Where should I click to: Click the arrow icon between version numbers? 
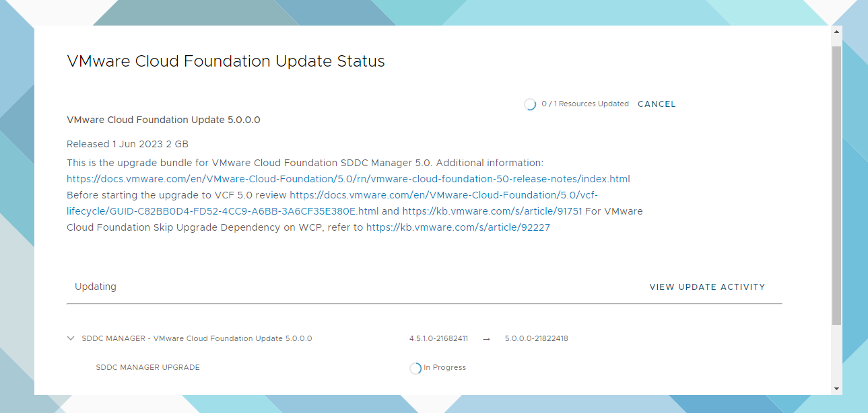click(x=486, y=339)
